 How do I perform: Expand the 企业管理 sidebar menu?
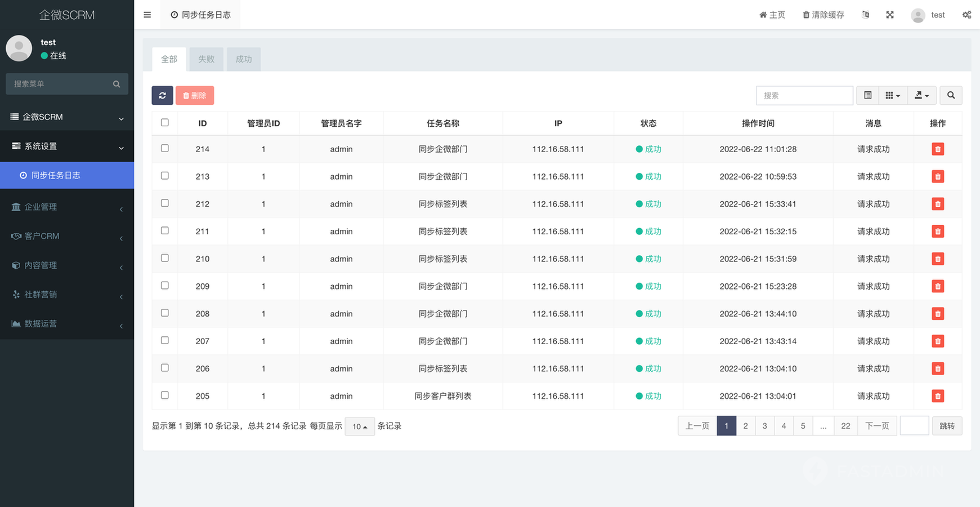click(67, 207)
